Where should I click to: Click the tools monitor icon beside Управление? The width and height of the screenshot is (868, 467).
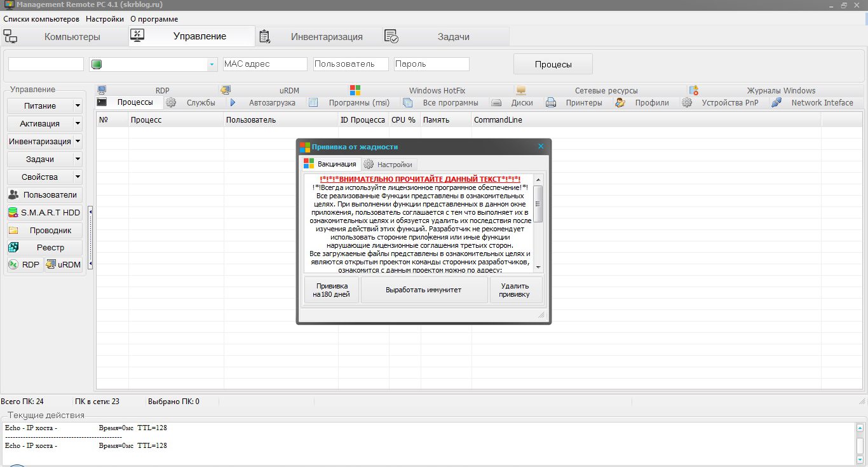click(137, 36)
